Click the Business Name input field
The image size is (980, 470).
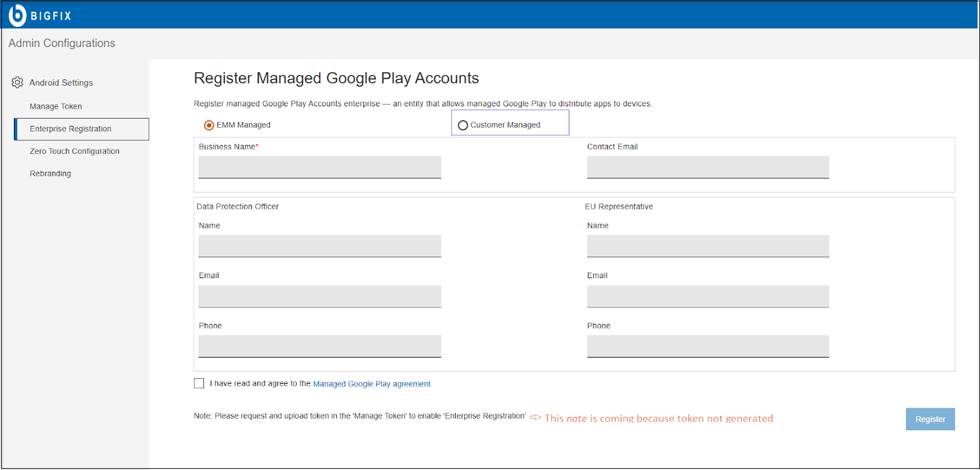coord(320,167)
